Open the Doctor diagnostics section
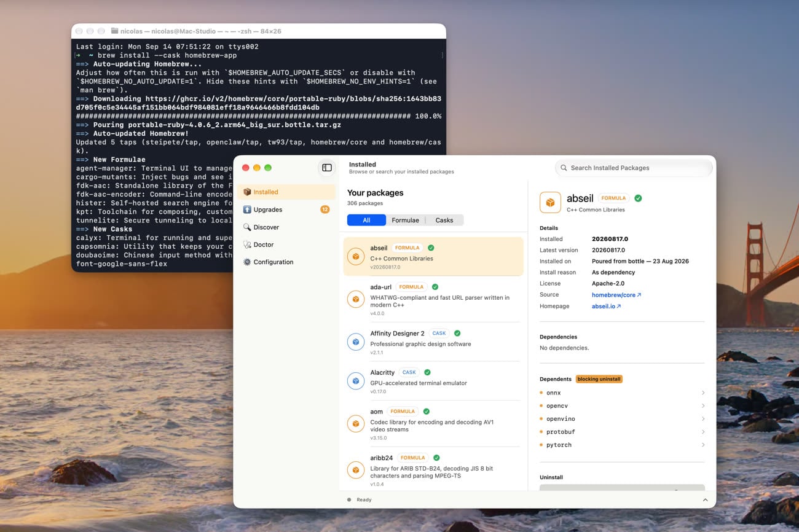Image resolution: width=799 pixels, height=532 pixels. point(288,244)
